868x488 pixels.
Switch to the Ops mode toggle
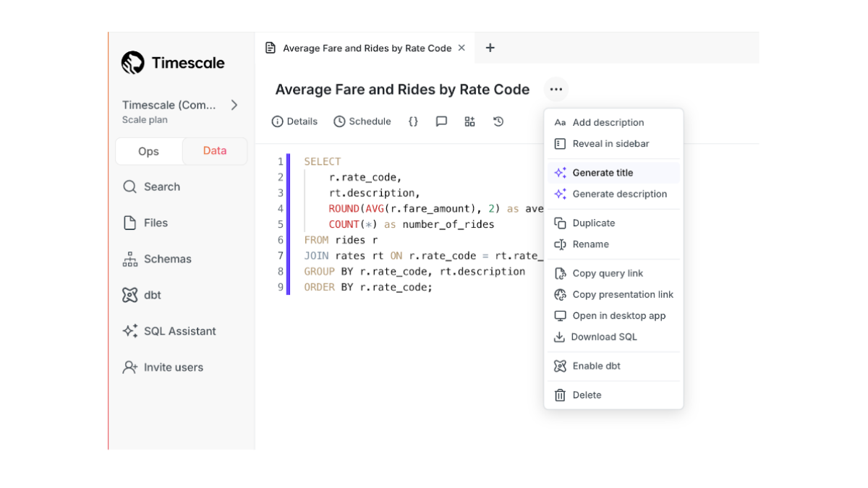[x=149, y=151]
